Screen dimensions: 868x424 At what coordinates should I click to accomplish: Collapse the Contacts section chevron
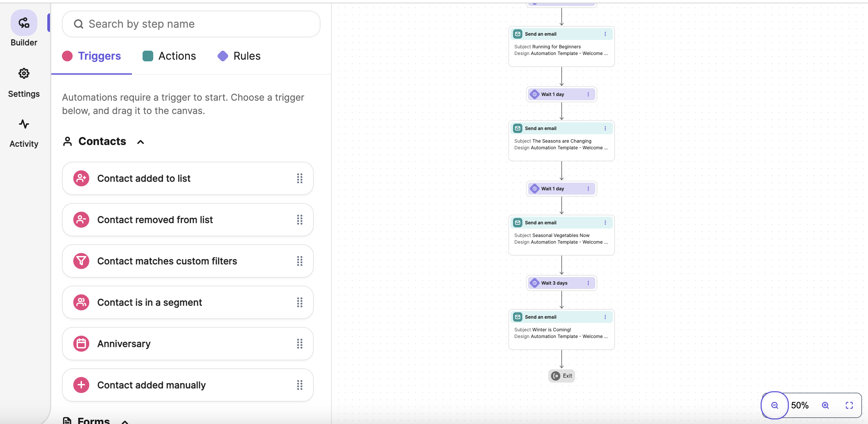pyautogui.click(x=141, y=142)
